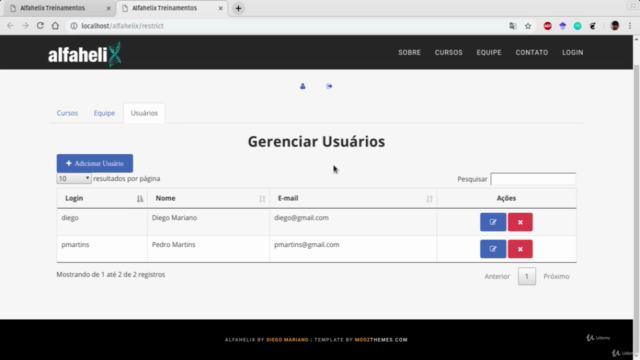Viewport: 640px width, 360px height.
Task: Bookmark this page with star icon
Action: click(x=528, y=26)
